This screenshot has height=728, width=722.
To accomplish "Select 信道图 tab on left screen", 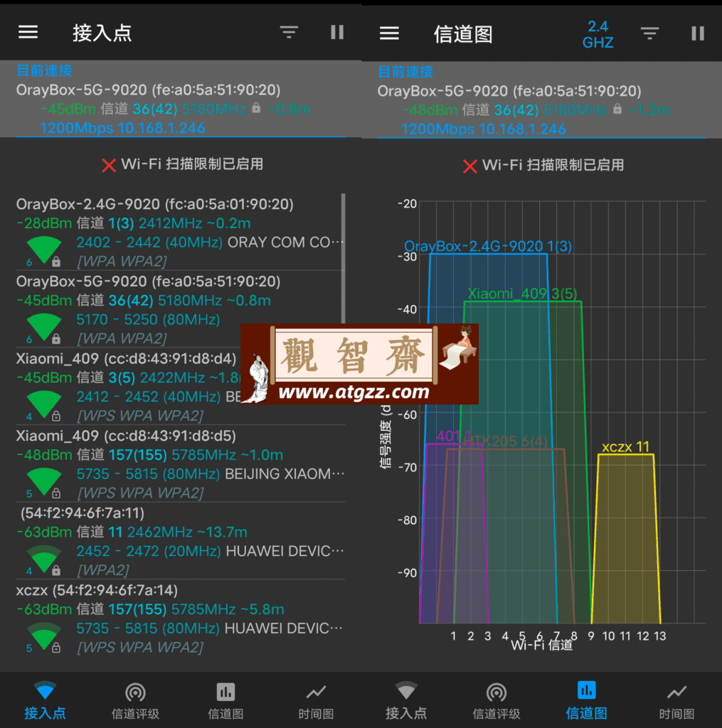I will 225,700.
